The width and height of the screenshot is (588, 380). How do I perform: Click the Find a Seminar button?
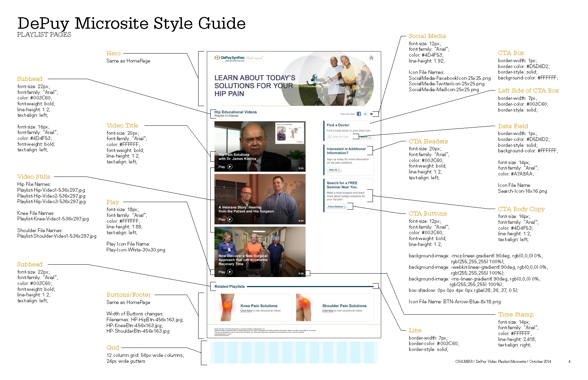point(337,207)
